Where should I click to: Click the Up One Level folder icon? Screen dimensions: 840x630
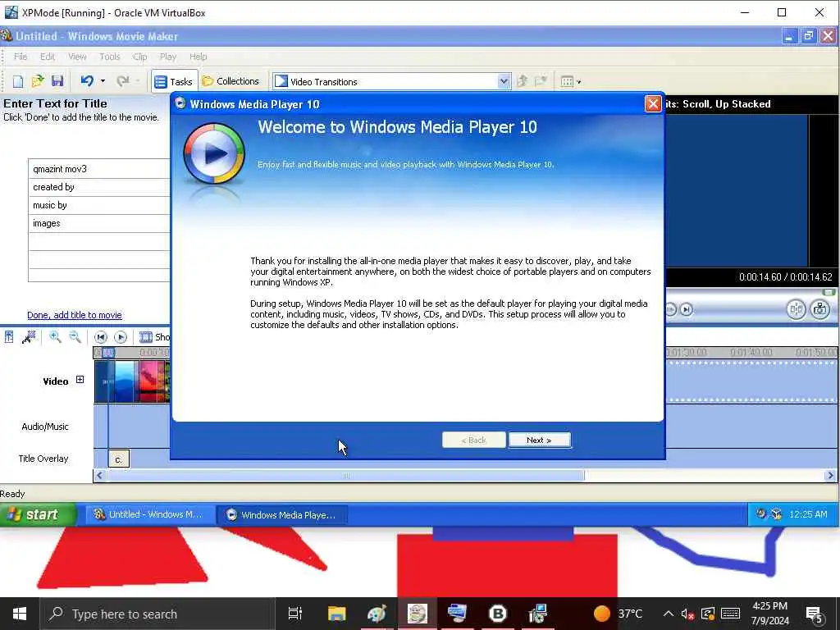click(x=522, y=81)
